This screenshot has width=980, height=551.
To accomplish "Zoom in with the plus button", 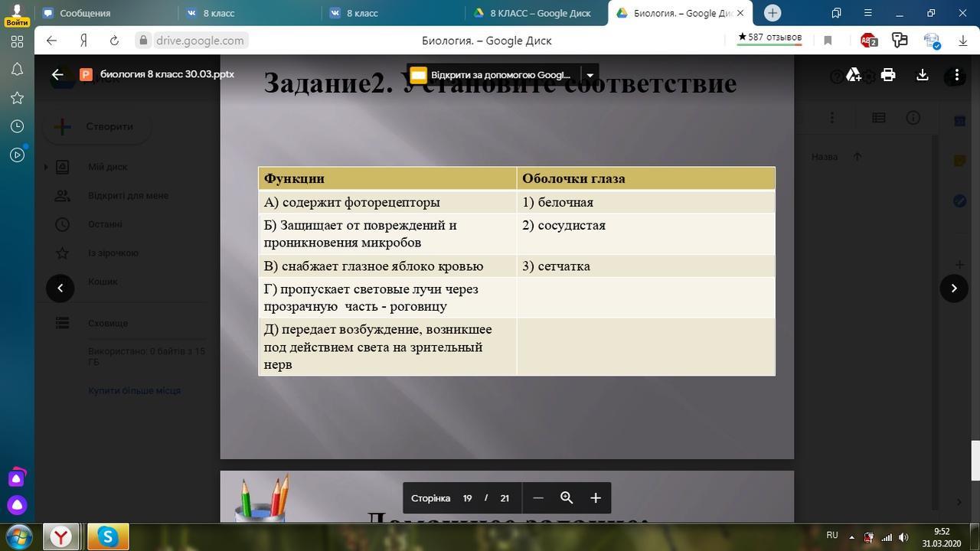I will [x=596, y=498].
